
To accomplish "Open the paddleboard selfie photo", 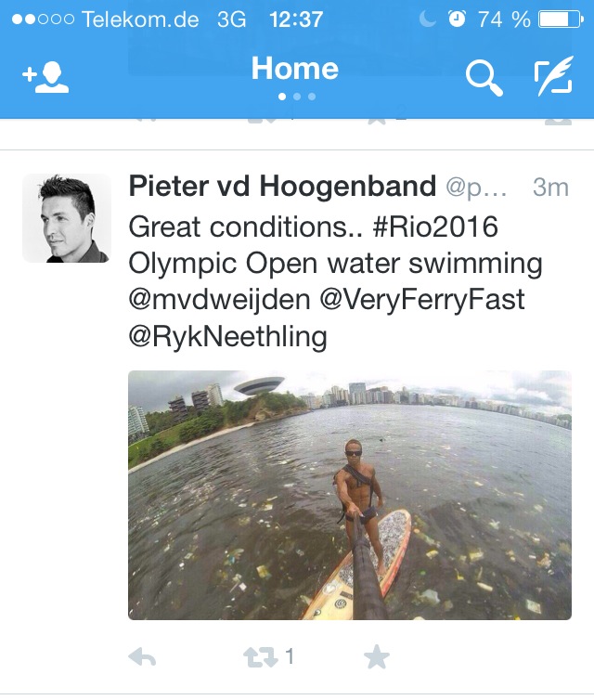I will coord(349,495).
